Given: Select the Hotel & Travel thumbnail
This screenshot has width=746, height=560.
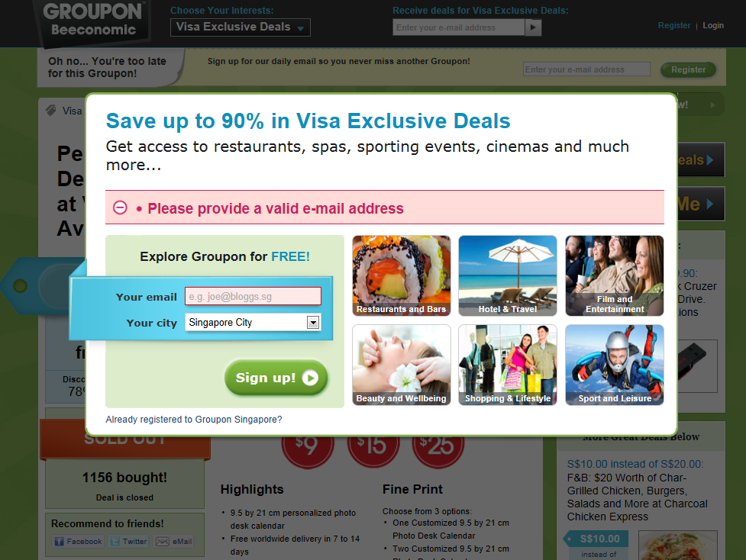Looking at the screenshot, I should click(508, 275).
